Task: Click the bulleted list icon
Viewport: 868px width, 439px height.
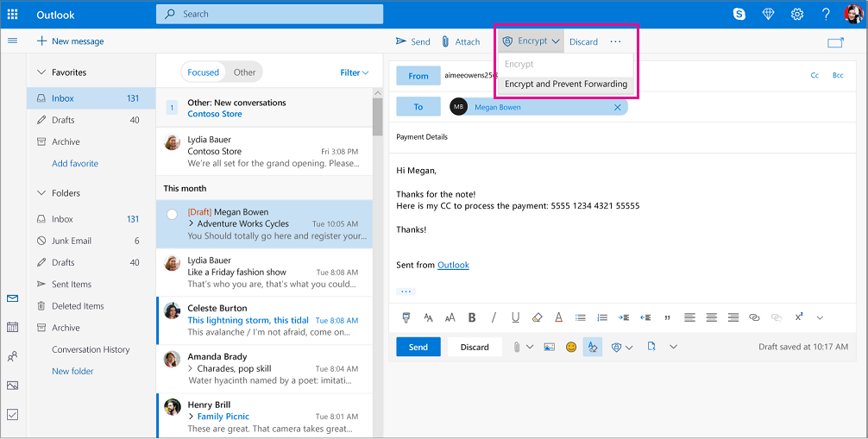Action: (581, 317)
